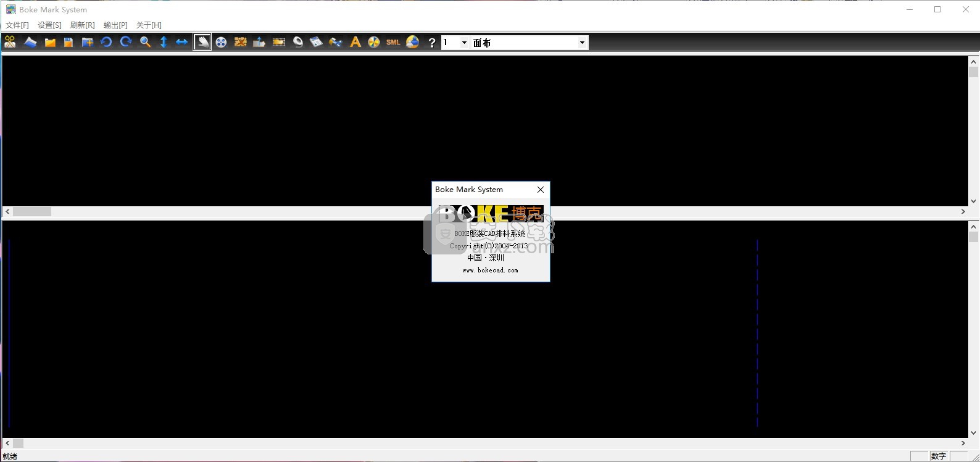Image resolution: width=980 pixels, height=462 pixels.
Task: Click the vertical double-arrow icon
Action: pyautogui.click(x=164, y=42)
